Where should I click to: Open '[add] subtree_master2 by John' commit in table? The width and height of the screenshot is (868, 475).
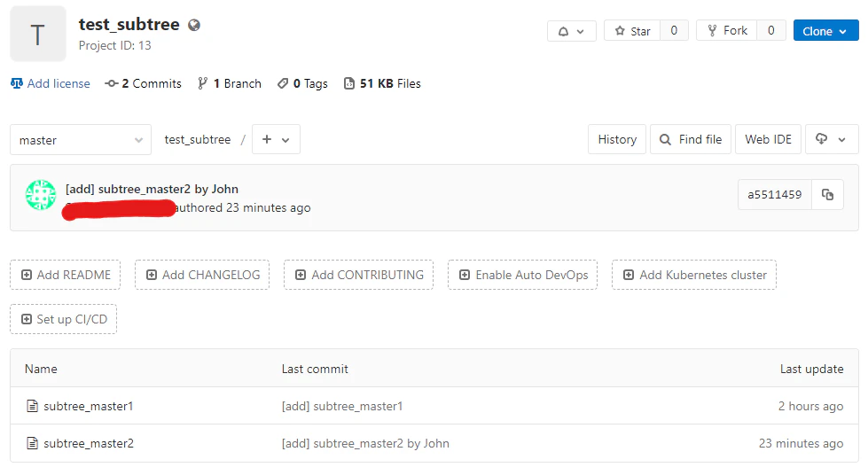(365, 443)
